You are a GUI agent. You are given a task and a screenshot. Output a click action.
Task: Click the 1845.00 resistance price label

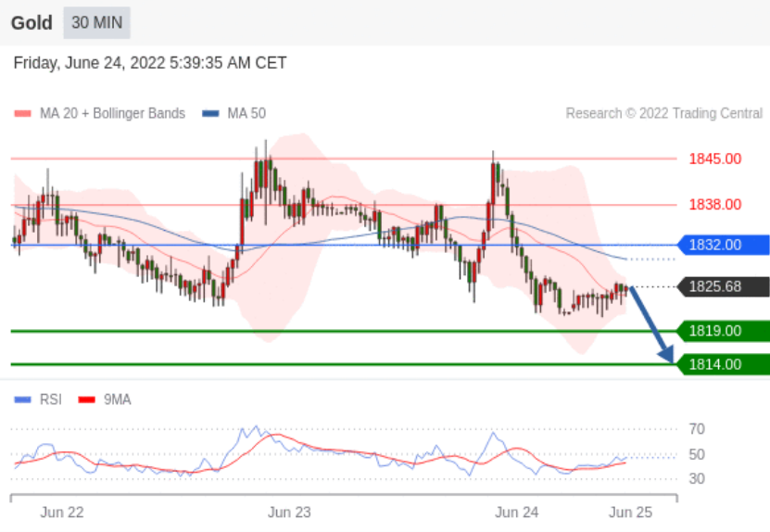(x=715, y=158)
